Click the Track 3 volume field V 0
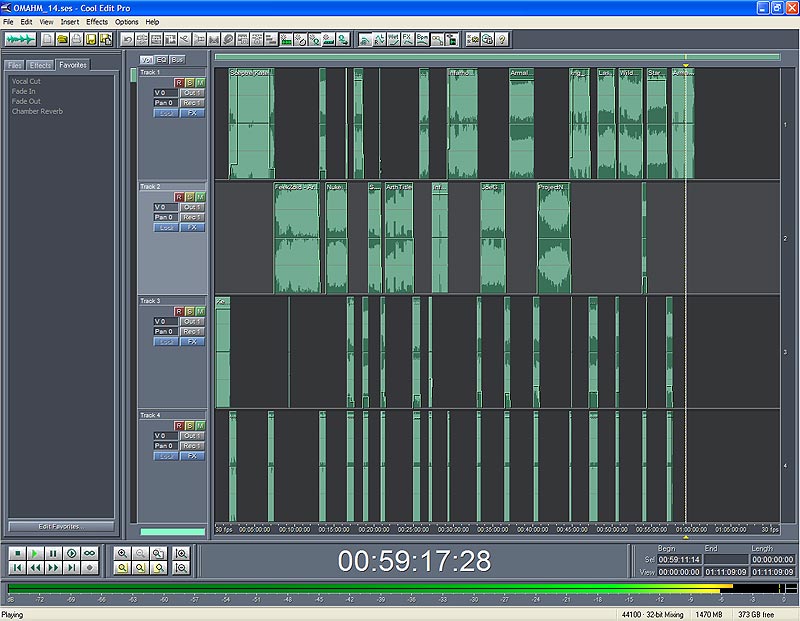The height and width of the screenshot is (621, 800). 166,321
